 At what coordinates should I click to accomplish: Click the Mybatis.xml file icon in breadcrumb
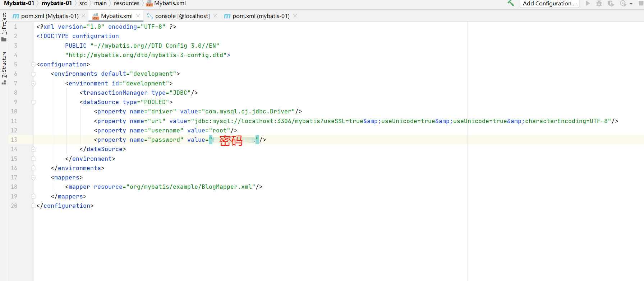[149, 3]
